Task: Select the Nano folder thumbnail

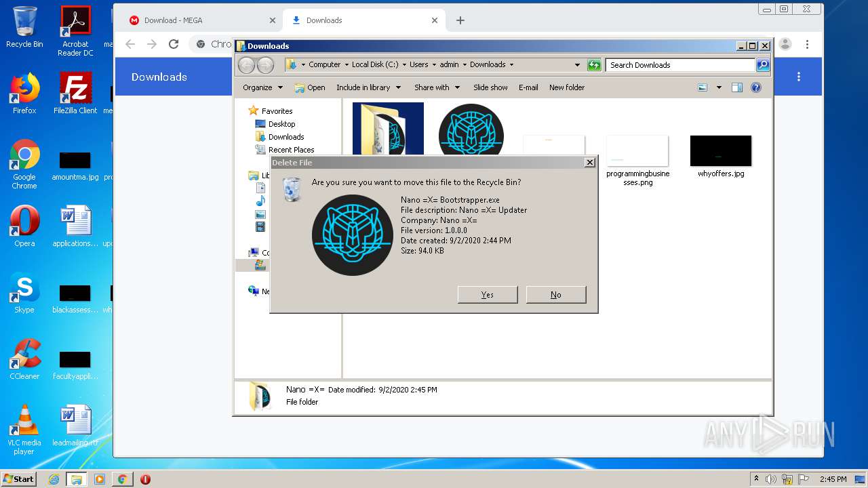Action: tap(388, 129)
